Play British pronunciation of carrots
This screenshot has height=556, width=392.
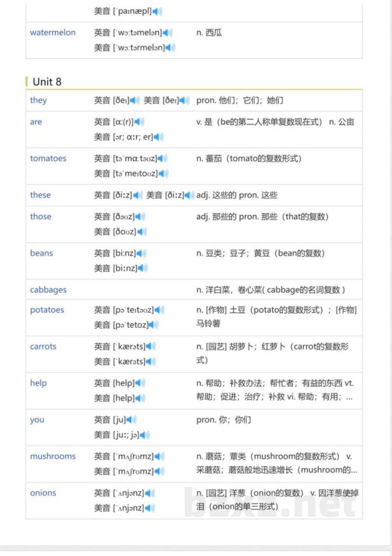tap(151, 347)
